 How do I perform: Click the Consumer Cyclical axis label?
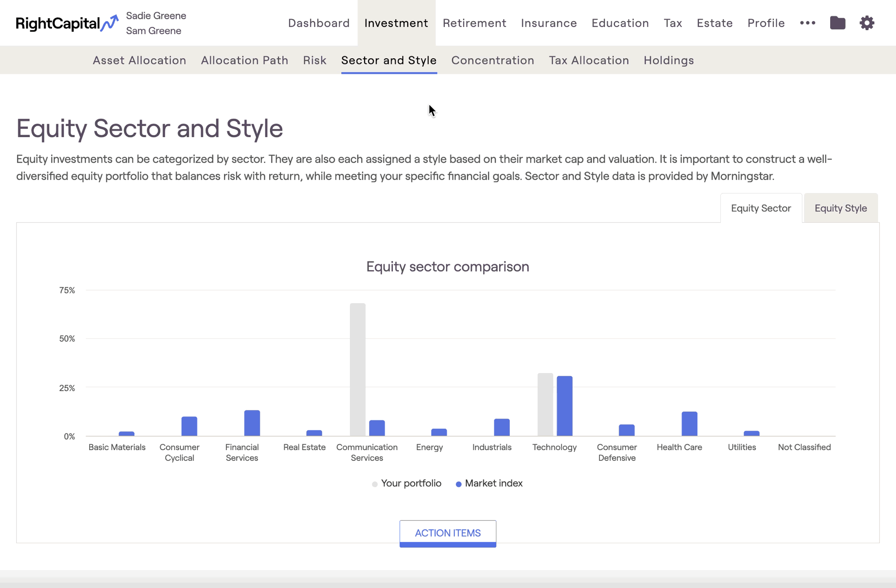[179, 452]
